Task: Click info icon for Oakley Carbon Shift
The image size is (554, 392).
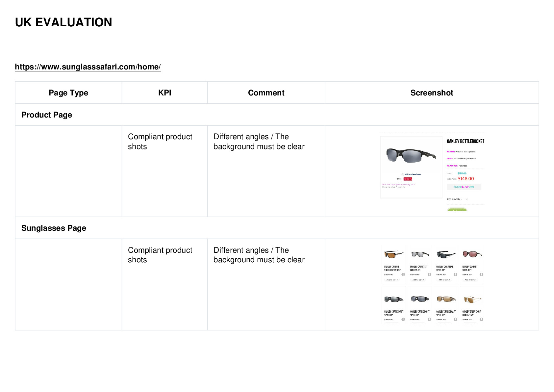Action: click(x=403, y=274)
